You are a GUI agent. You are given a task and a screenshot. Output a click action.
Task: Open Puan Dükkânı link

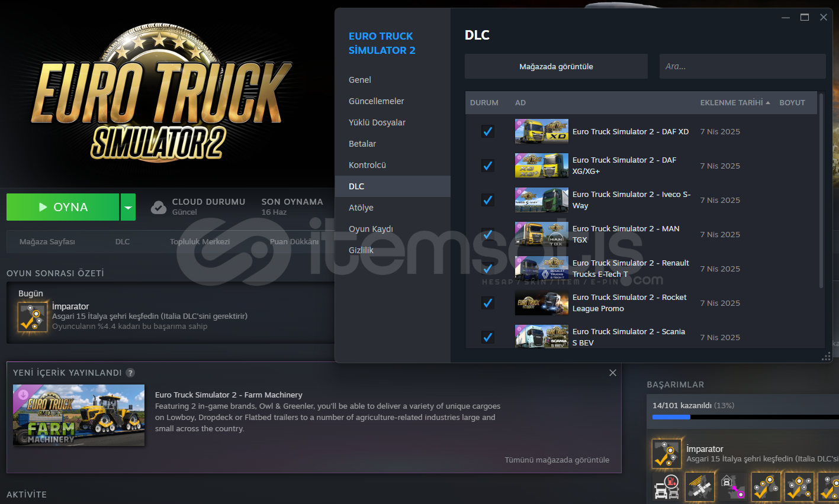point(294,241)
